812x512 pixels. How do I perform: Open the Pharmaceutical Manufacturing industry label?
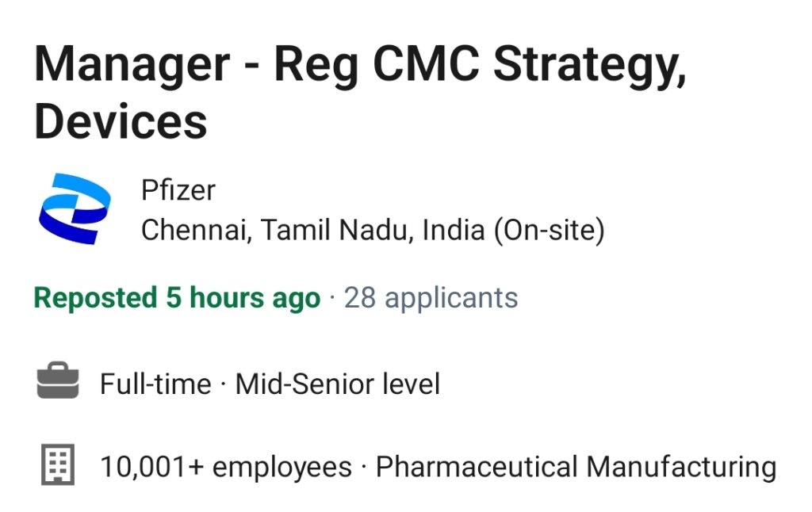click(576, 467)
